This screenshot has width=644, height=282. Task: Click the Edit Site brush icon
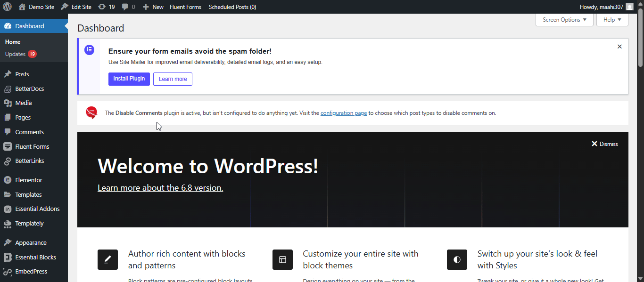coord(65,7)
